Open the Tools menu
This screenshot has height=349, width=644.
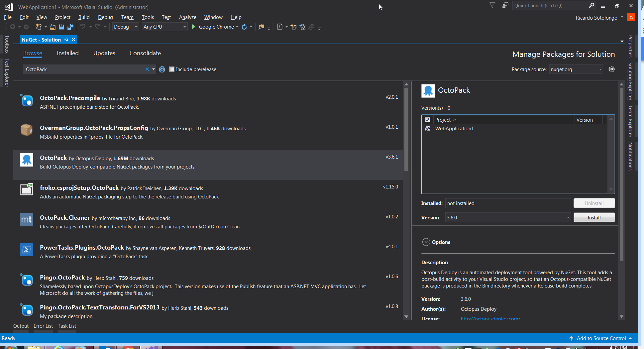click(x=148, y=17)
